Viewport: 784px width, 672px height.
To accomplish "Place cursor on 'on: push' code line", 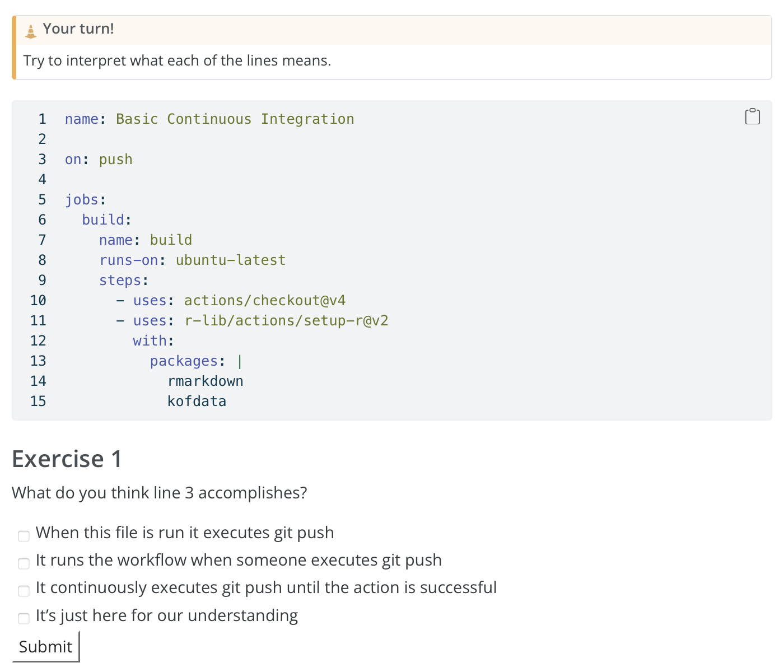I will point(99,160).
